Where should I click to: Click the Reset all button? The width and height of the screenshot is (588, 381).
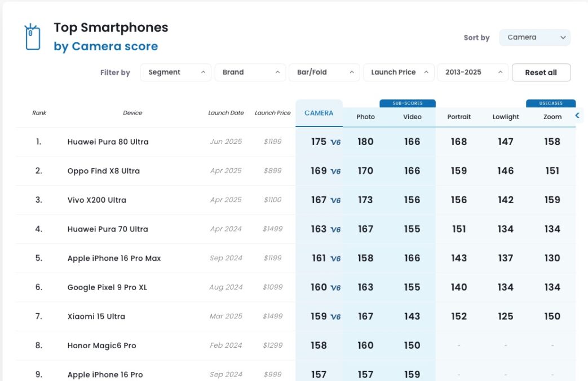pyautogui.click(x=541, y=72)
